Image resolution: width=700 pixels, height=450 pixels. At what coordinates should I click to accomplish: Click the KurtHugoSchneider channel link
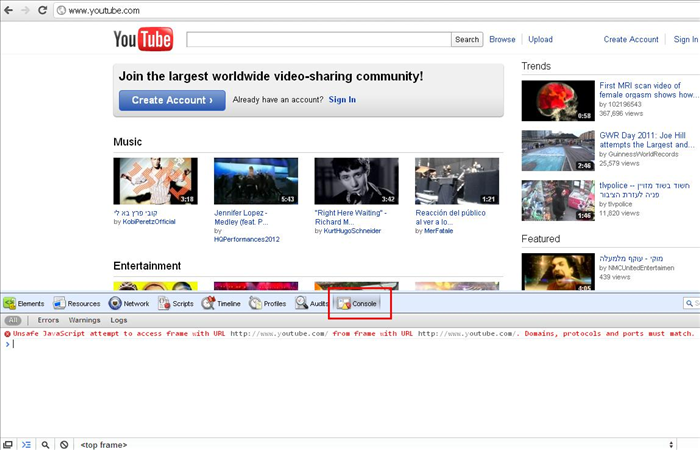click(352, 231)
